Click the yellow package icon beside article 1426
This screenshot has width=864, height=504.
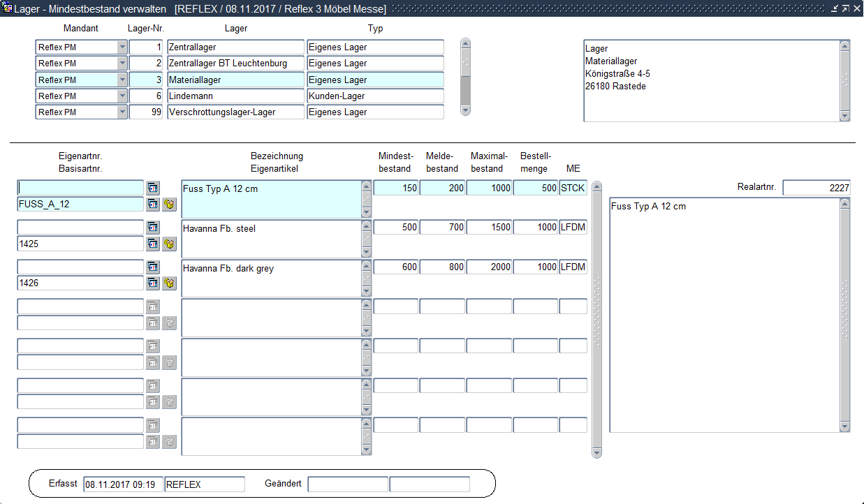[x=169, y=283]
